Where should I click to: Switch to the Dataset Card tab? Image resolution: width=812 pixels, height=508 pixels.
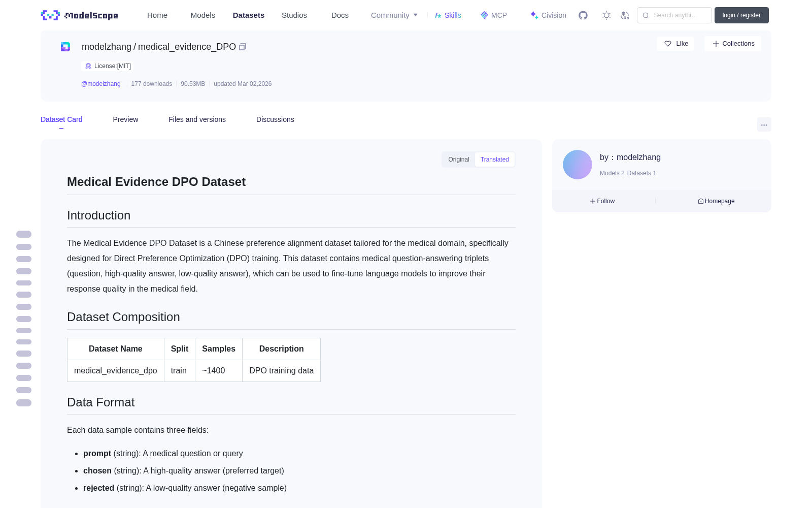61,119
